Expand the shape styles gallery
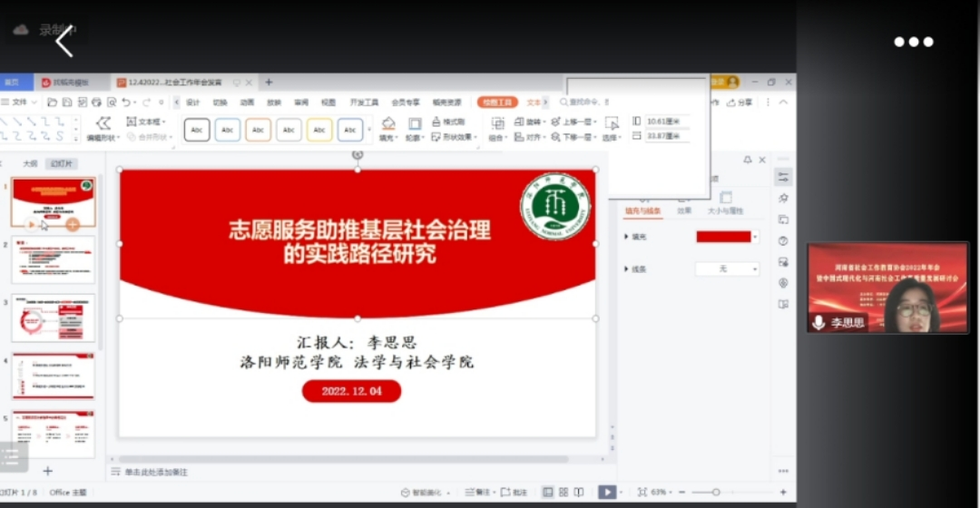The width and height of the screenshot is (980, 508). (369, 130)
